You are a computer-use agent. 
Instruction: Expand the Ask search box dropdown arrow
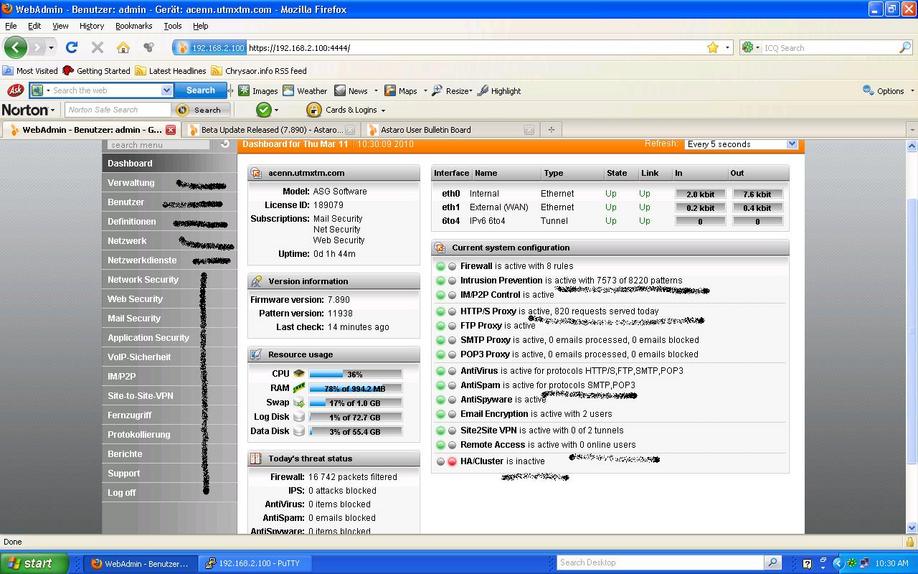click(166, 90)
